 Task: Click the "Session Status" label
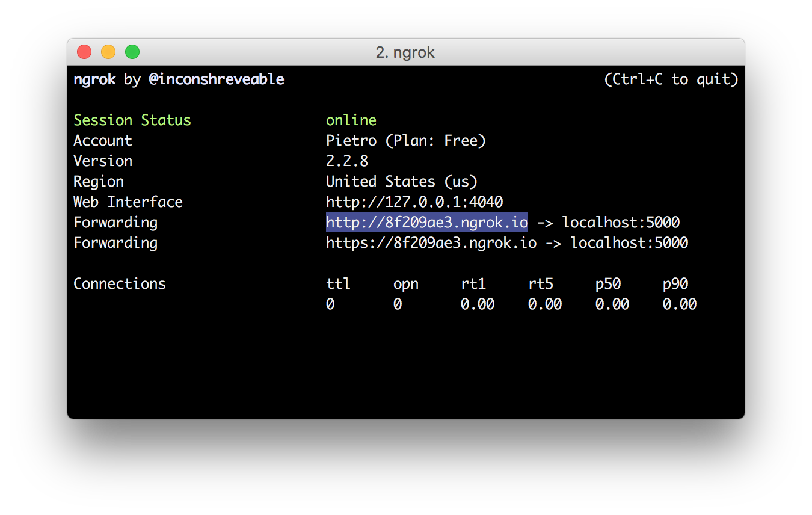click(132, 120)
